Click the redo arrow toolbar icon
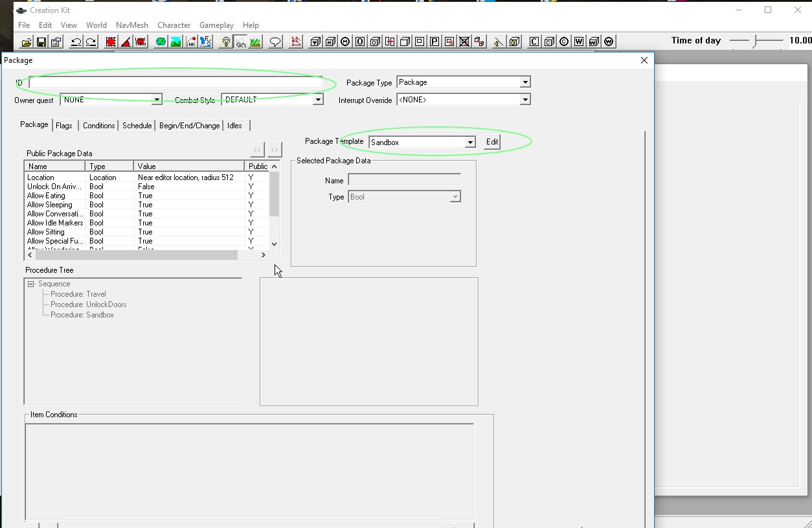The image size is (812, 528). (91, 42)
